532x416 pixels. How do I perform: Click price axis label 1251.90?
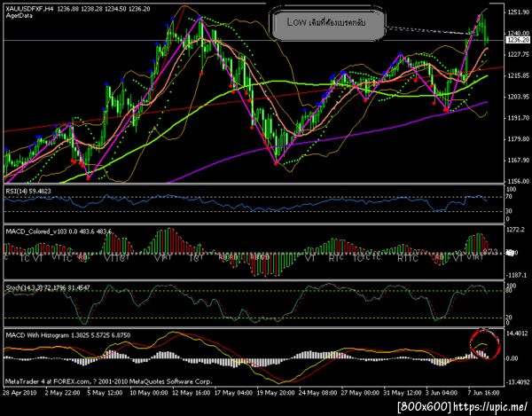[519, 12]
